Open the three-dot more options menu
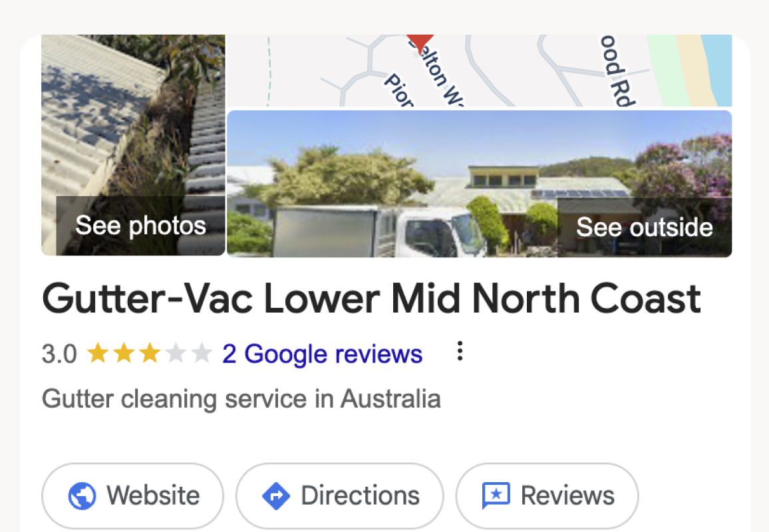769x532 pixels. coord(460,351)
